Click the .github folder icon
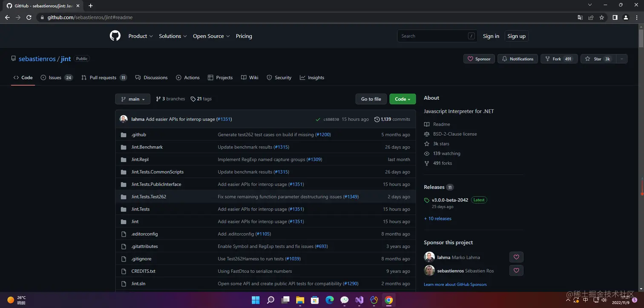 [x=124, y=135]
